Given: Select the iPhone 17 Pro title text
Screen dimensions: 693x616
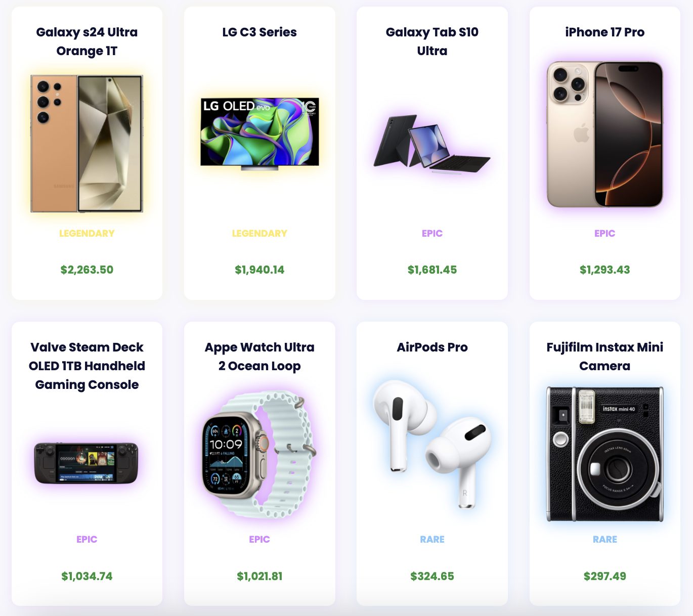Looking at the screenshot, I should pos(604,32).
